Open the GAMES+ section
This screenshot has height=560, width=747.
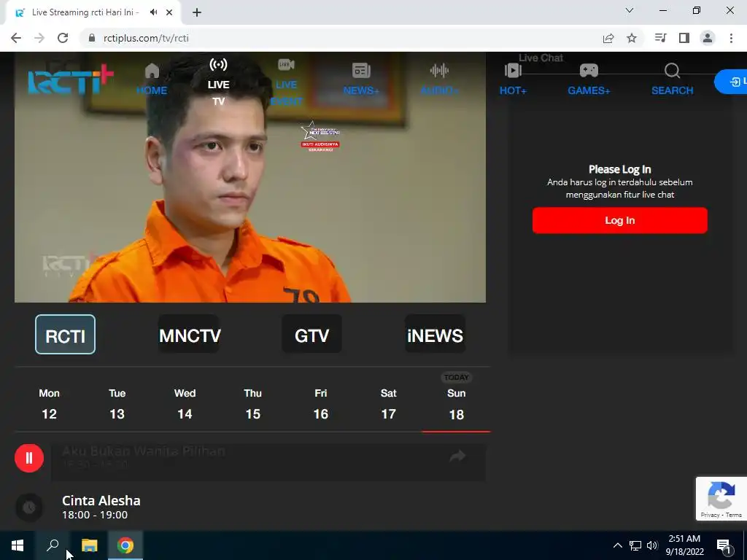tap(589, 79)
